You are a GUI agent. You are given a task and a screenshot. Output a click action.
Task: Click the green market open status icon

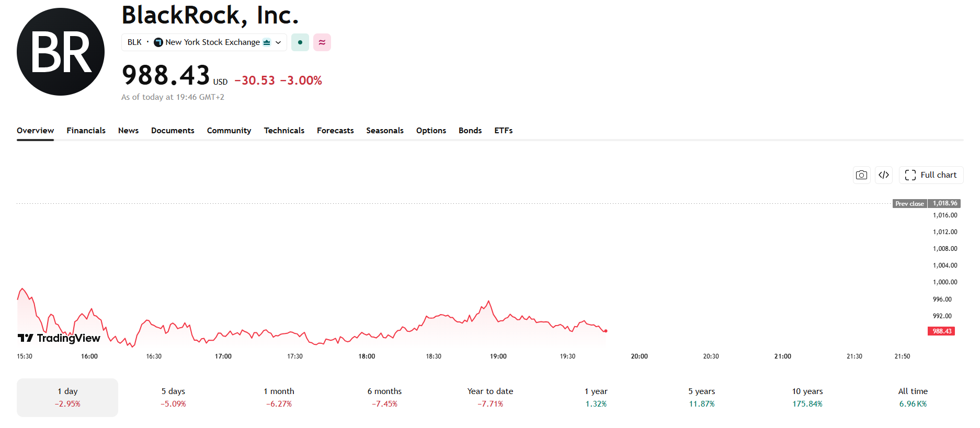click(x=300, y=42)
